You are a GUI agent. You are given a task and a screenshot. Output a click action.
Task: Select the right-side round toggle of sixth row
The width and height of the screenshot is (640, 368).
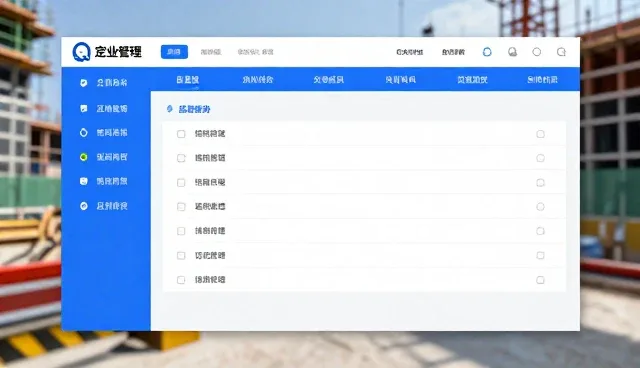coord(540,255)
